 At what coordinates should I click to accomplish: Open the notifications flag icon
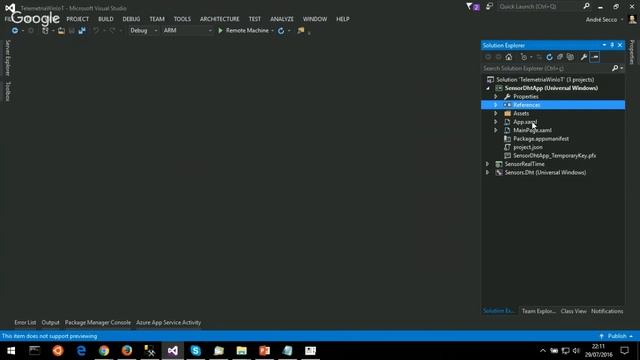pos(472,7)
